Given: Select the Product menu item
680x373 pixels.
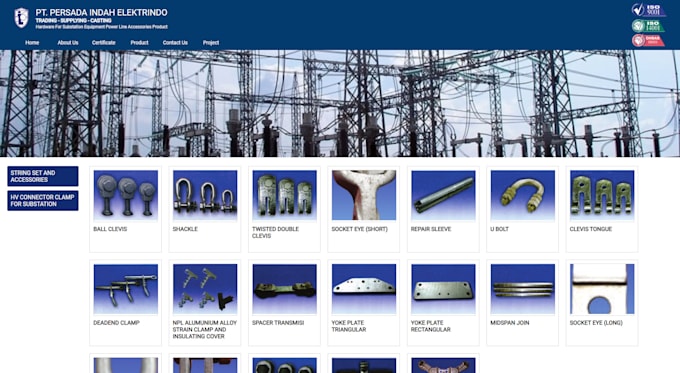Looking at the screenshot, I should 139,43.
